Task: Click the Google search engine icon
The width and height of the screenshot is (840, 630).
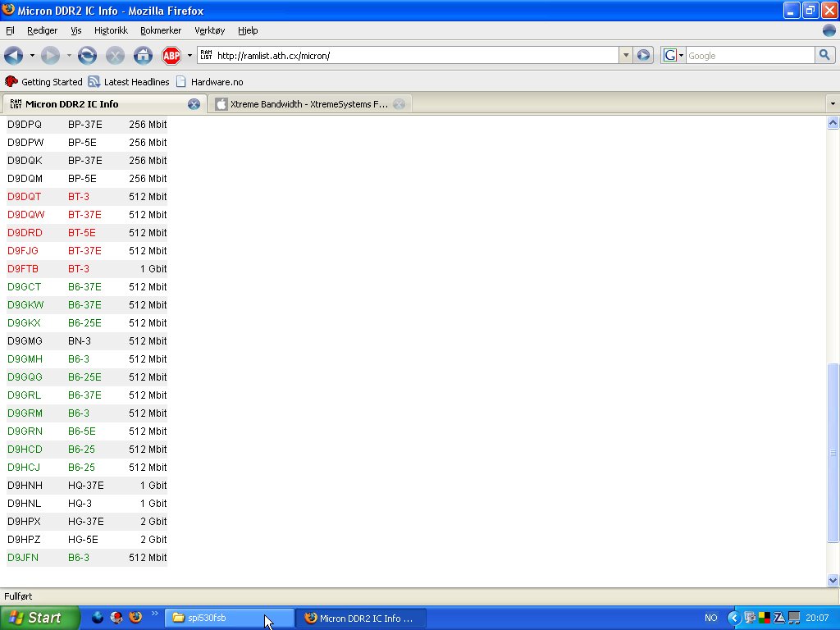Action: (669, 55)
